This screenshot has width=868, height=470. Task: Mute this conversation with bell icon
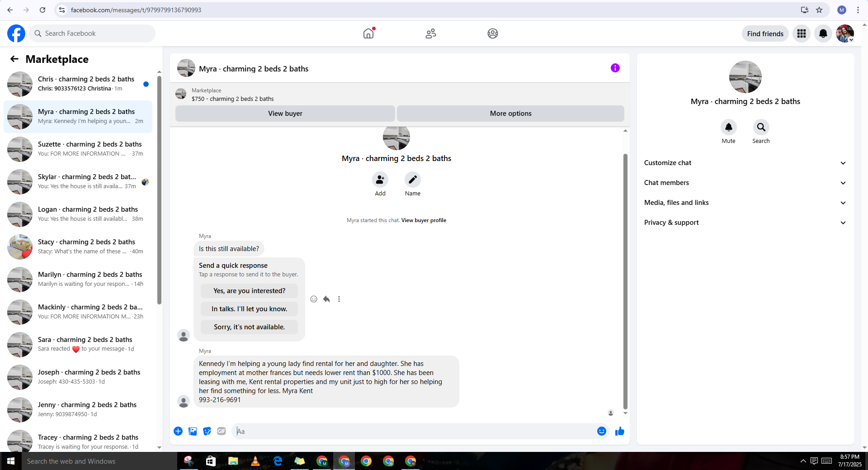pos(729,127)
